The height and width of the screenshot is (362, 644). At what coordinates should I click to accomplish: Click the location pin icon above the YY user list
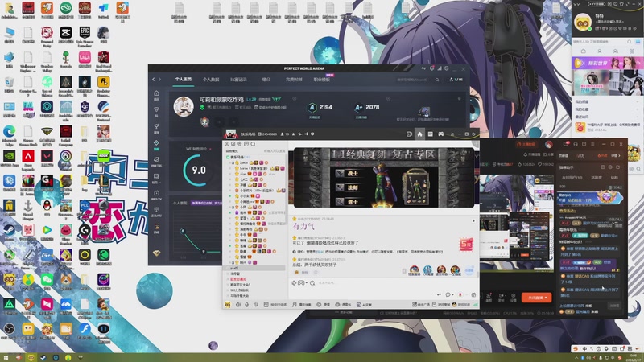click(239, 144)
